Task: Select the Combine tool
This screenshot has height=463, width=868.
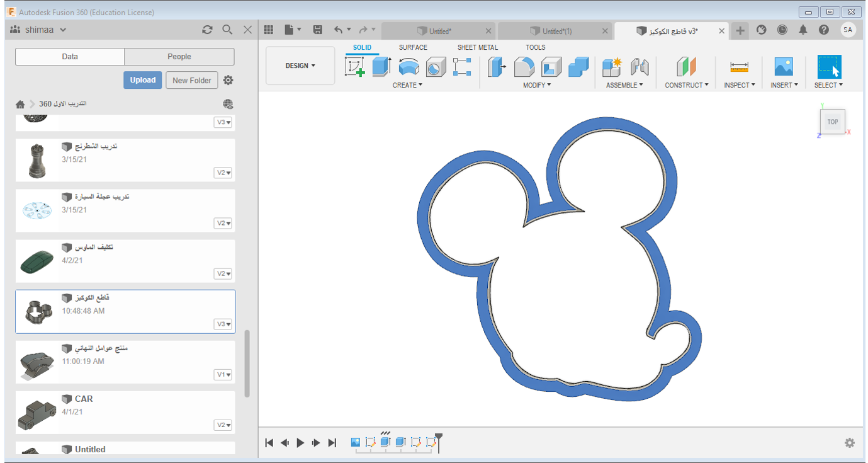Action: pyautogui.click(x=578, y=67)
